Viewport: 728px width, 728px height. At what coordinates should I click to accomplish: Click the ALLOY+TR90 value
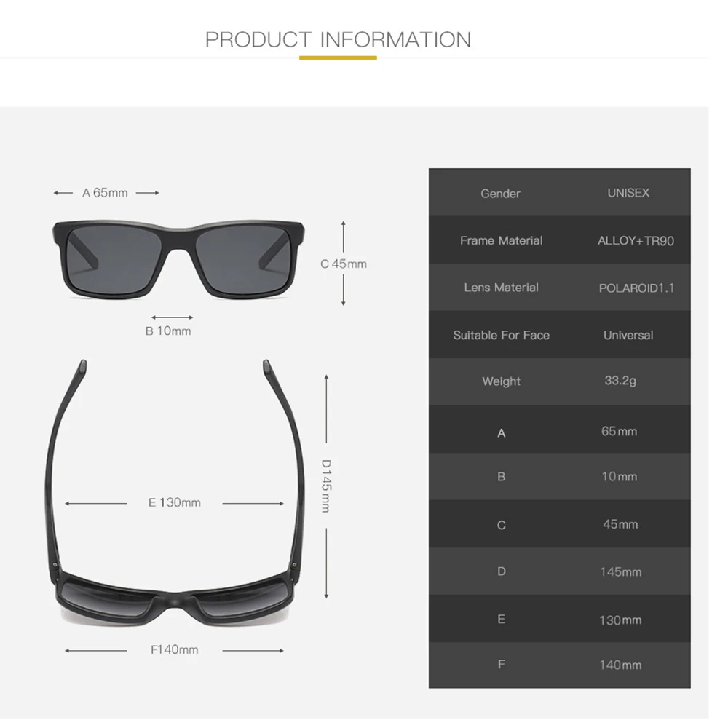click(636, 241)
